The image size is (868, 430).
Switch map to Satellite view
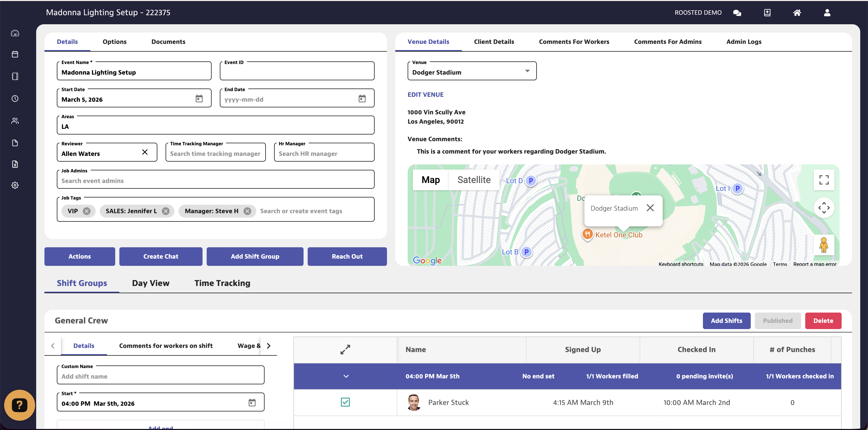(x=474, y=180)
